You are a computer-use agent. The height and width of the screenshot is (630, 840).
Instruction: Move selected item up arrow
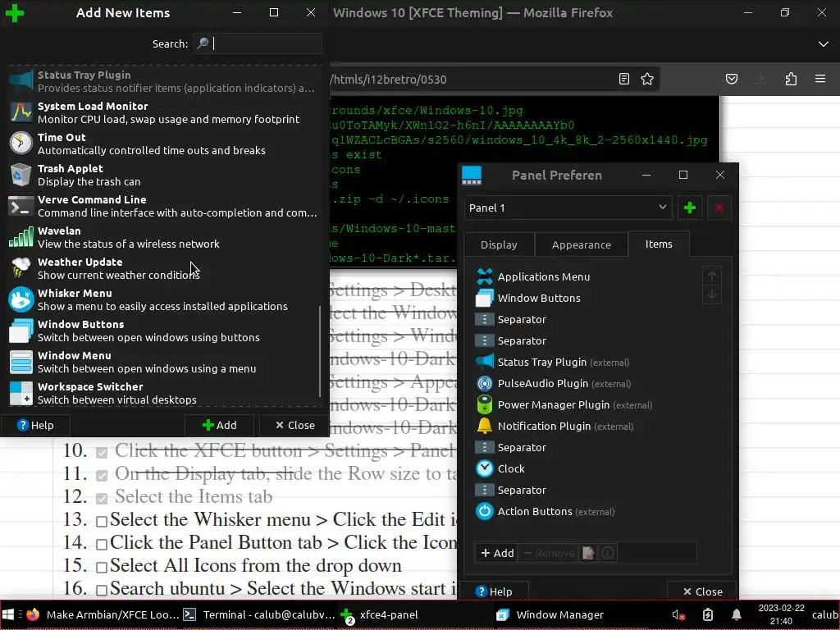click(711, 276)
